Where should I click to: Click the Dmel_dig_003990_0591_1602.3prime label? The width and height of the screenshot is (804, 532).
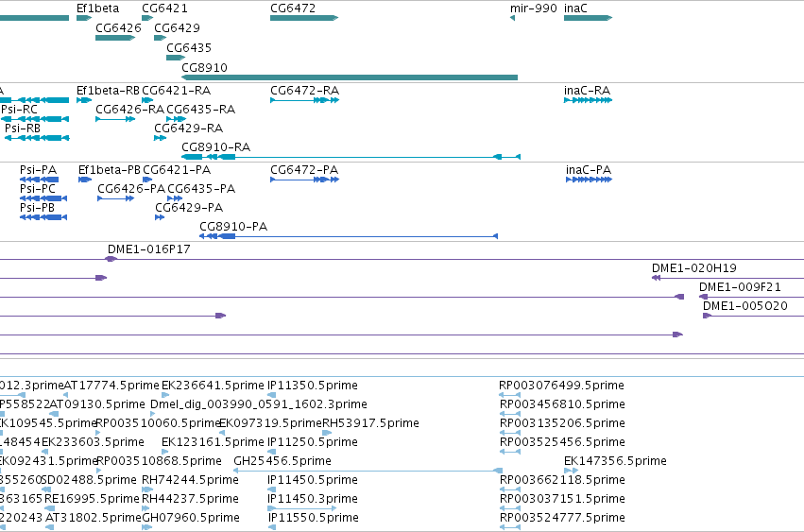coord(259,404)
